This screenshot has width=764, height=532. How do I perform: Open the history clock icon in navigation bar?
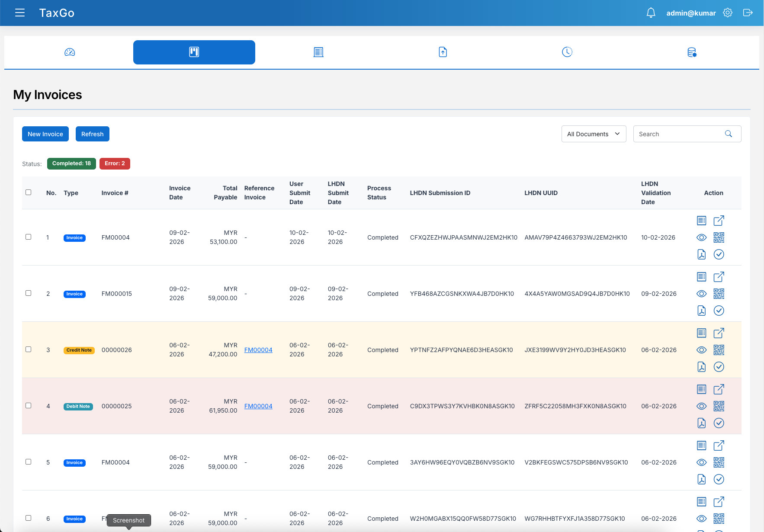567,52
